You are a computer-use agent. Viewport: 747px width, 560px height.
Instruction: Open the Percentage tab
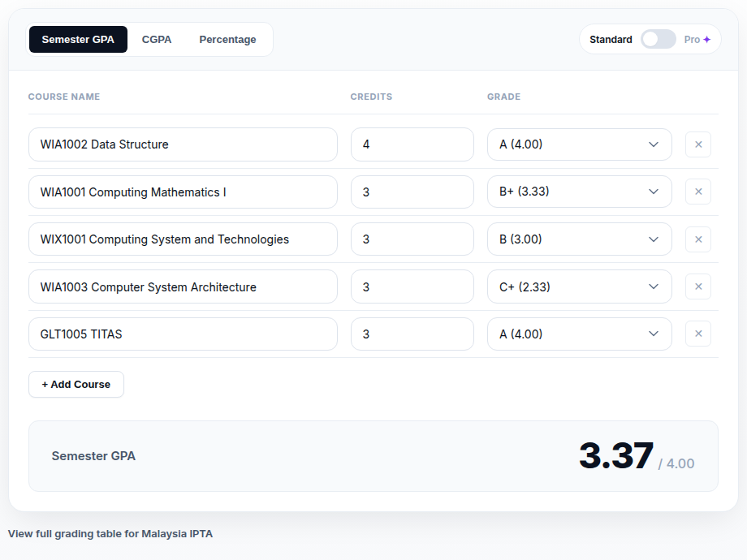coord(227,40)
